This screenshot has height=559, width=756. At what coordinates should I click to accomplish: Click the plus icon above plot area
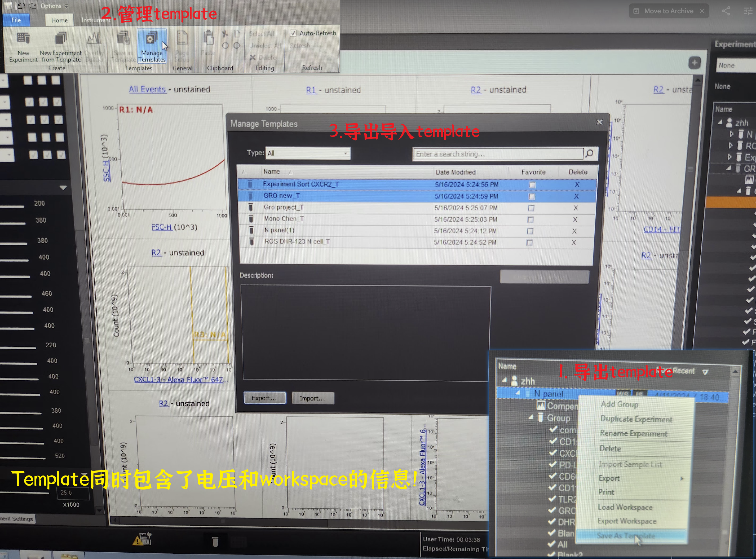coord(695,63)
